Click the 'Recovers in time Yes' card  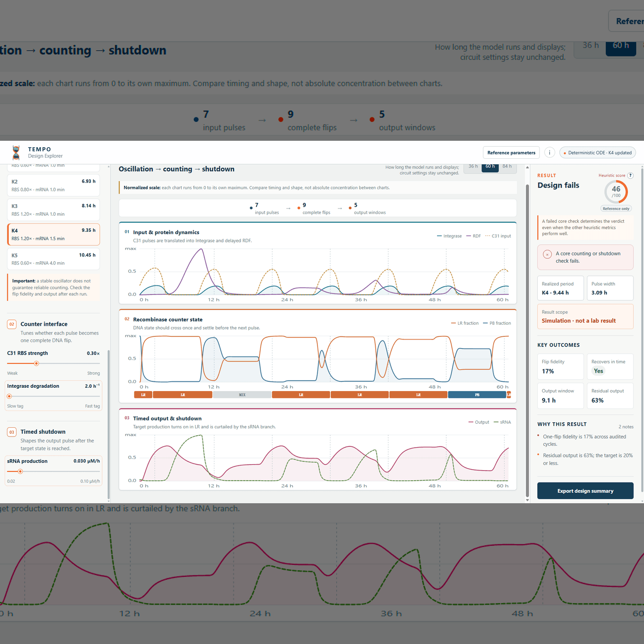click(x=610, y=367)
